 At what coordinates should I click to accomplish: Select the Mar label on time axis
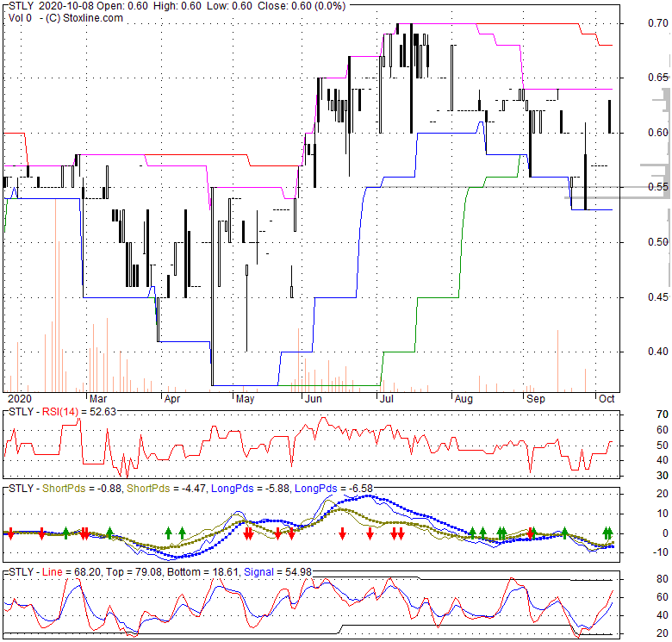click(98, 399)
